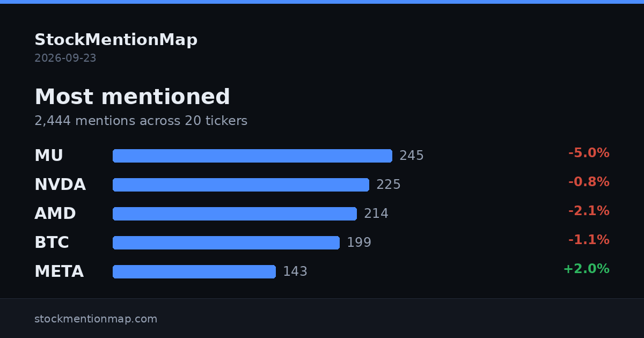Viewport: 644px width, 338px height.
Task: Select the NVDA ticker label
Action: [60, 185]
